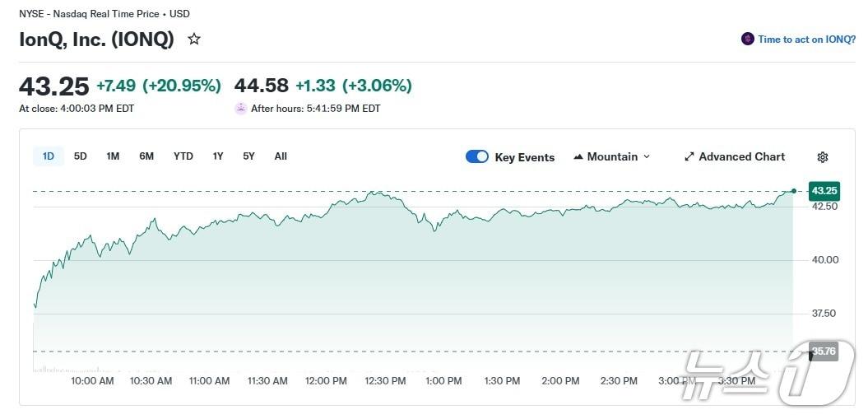Select the All time range
The height and width of the screenshot is (419, 868).
pos(281,156)
